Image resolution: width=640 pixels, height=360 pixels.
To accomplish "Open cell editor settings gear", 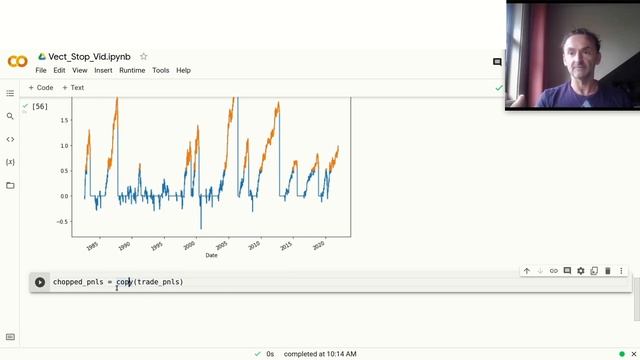I will tap(580, 271).
